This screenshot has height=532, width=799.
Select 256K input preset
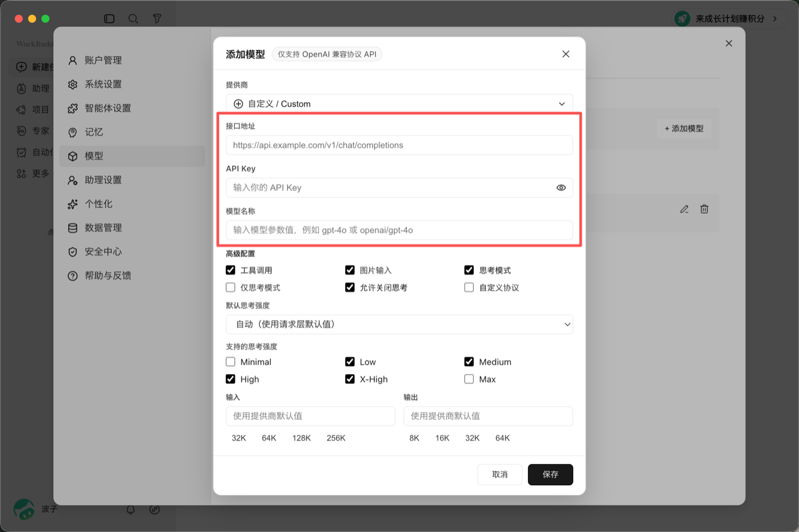coord(336,438)
